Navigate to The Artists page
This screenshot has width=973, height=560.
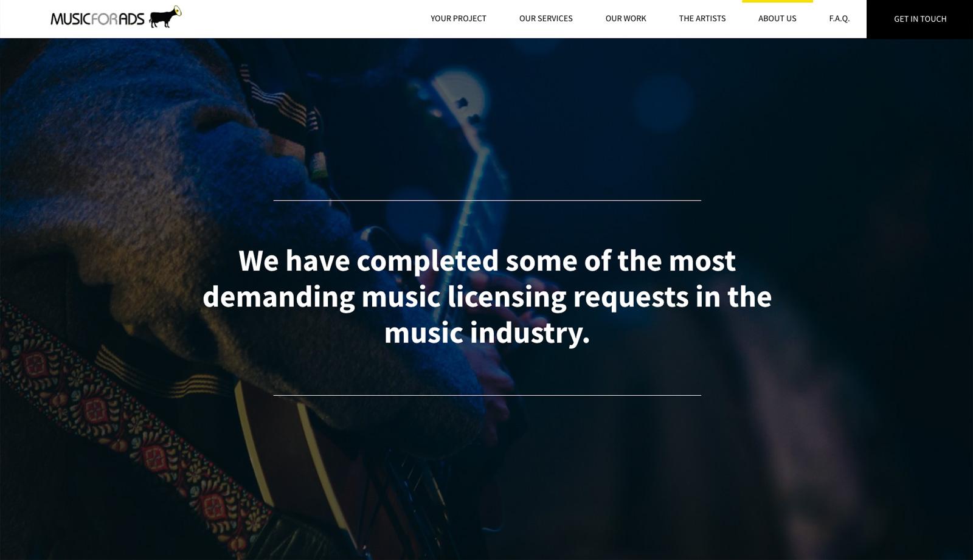click(702, 18)
